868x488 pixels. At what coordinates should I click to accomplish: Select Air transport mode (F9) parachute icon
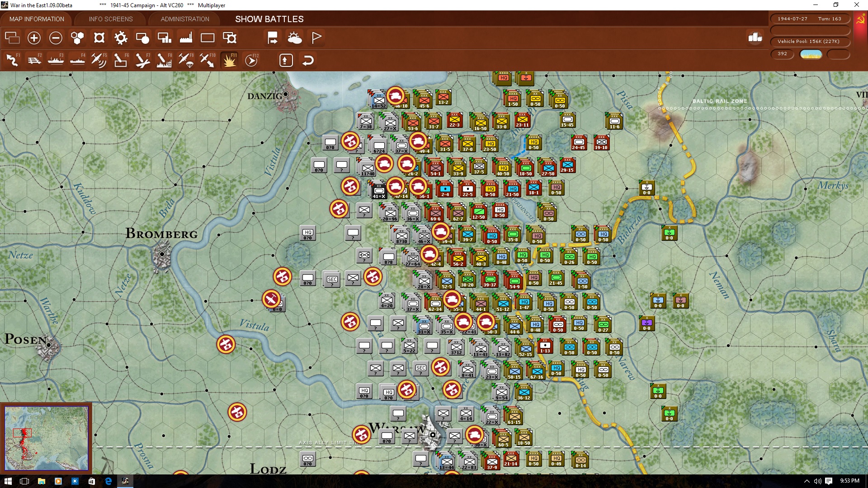click(x=186, y=60)
